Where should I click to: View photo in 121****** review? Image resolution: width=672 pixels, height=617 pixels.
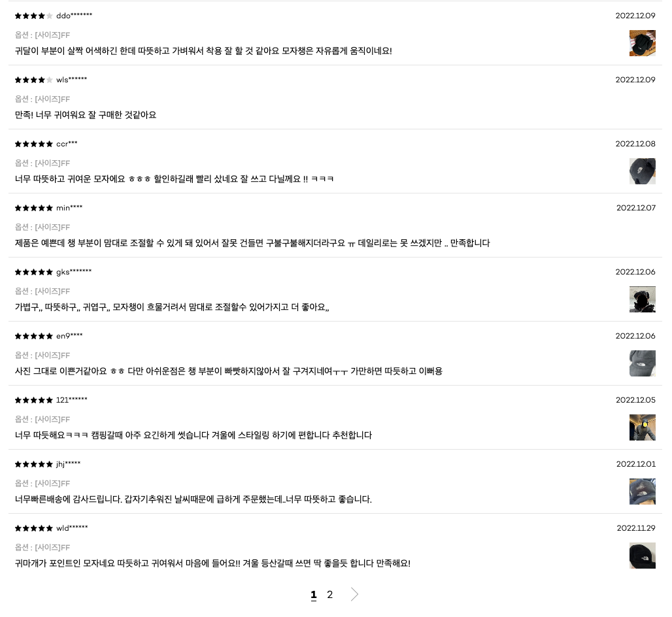642,427
